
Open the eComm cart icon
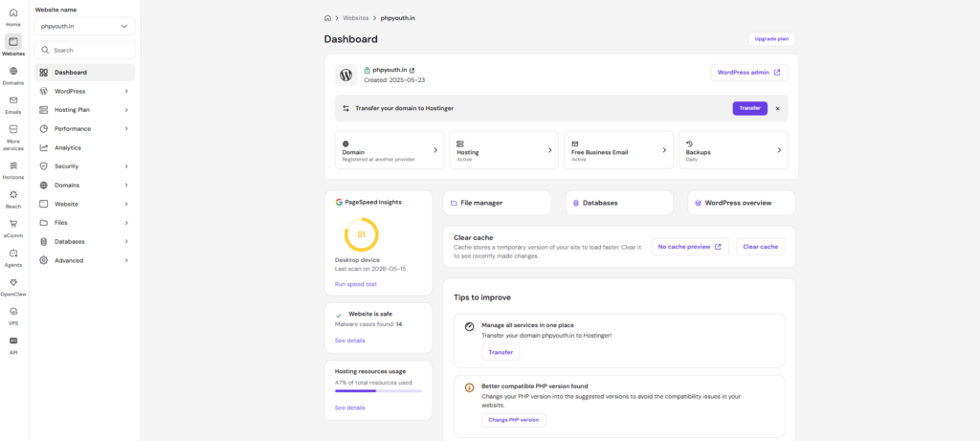click(x=13, y=224)
